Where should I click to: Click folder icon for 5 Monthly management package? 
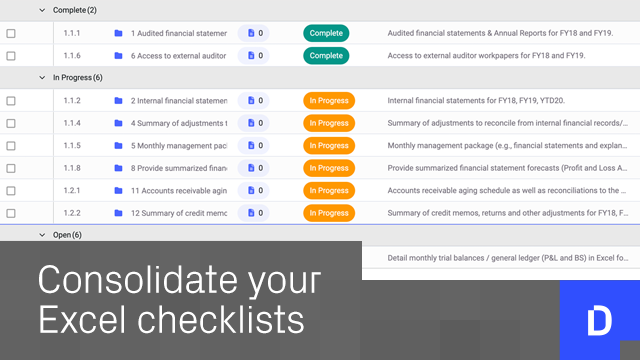click(x=118, y=145)
